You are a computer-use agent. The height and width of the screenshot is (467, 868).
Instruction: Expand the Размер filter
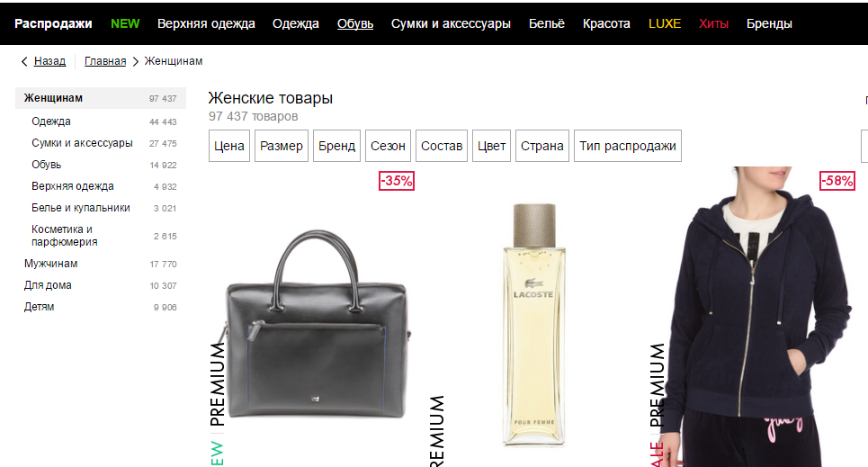282,146
